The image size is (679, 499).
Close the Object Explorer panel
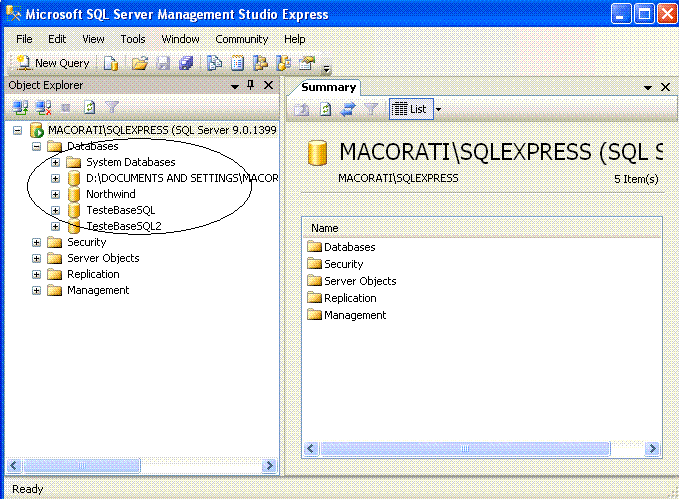(268, 85)
